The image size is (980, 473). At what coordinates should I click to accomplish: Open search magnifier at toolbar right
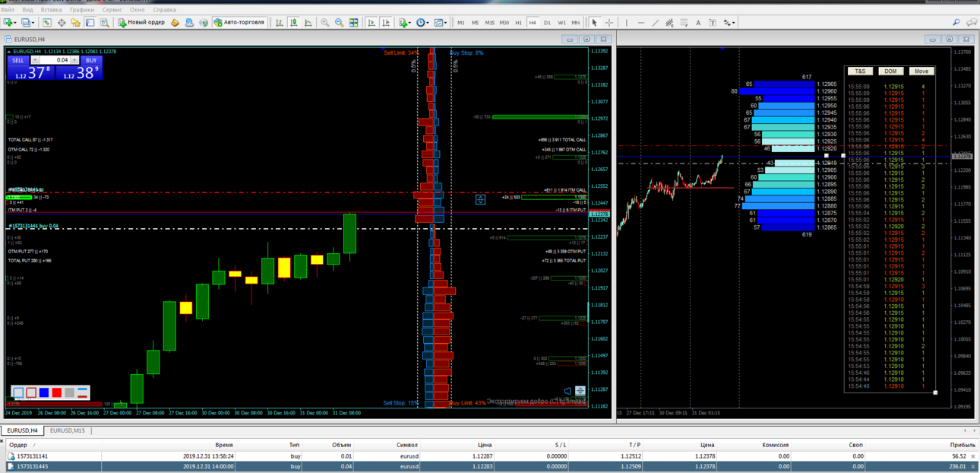pyautogui.click(x=956, y=23)
